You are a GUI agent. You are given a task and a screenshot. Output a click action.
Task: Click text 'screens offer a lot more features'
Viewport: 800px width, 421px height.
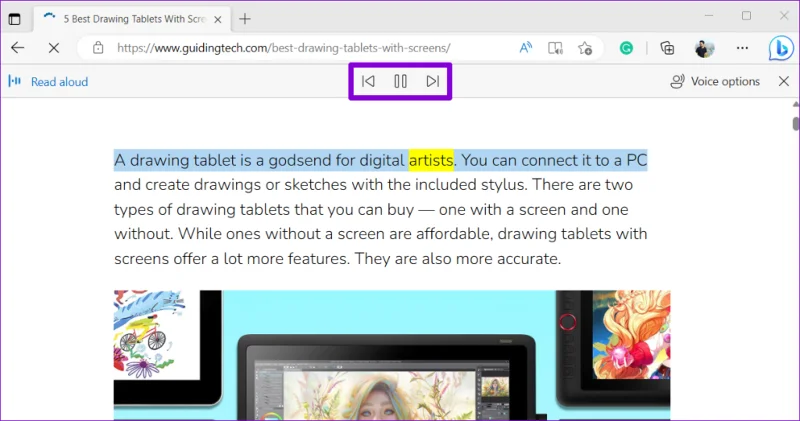tap(232, 259)
